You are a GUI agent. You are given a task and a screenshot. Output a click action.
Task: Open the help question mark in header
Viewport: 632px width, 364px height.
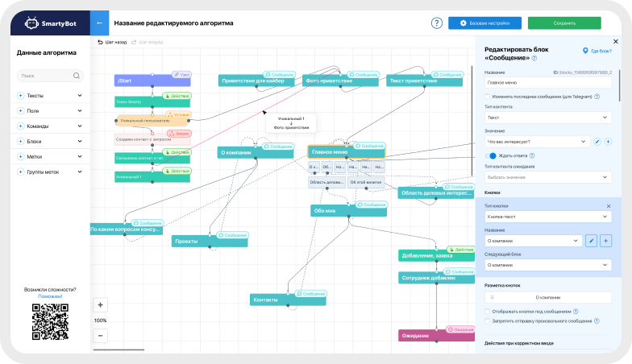pyautogui.click(x=437, y=23)
